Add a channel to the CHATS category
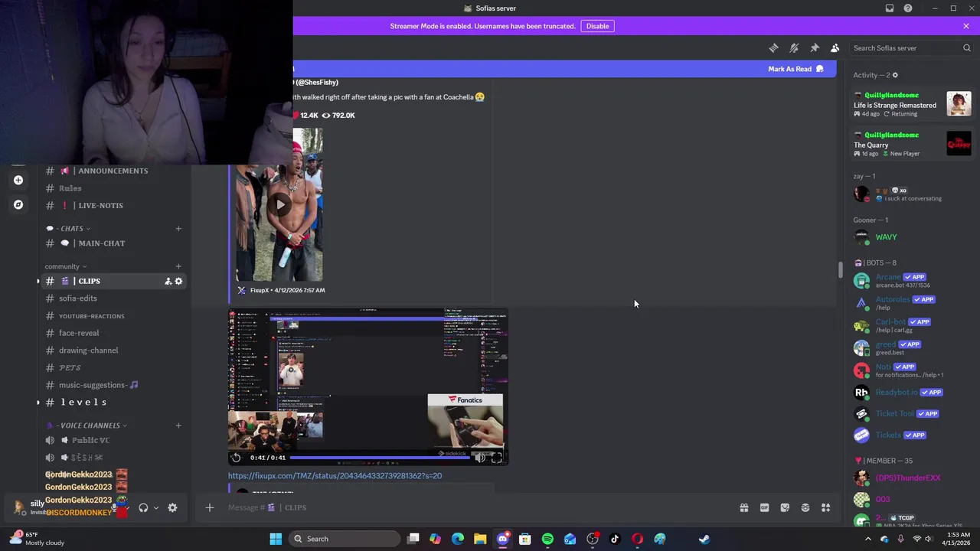 178,228
